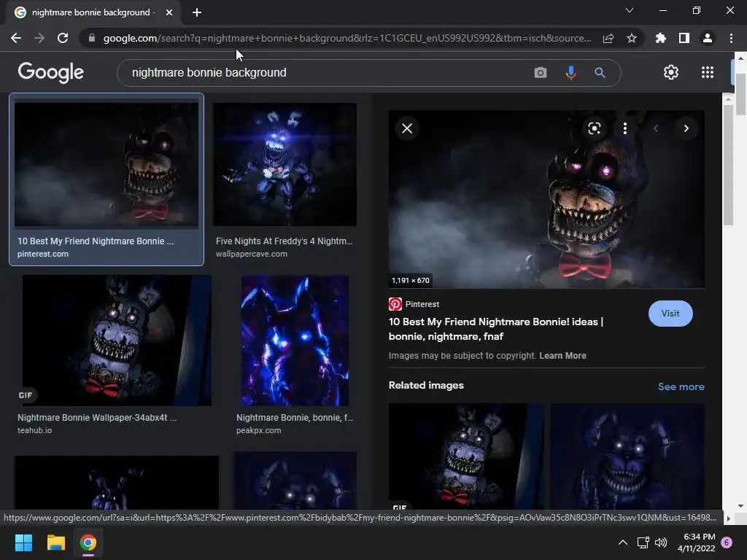Click the Five Nights At Freddy's 4 caption

click(284, 241)
